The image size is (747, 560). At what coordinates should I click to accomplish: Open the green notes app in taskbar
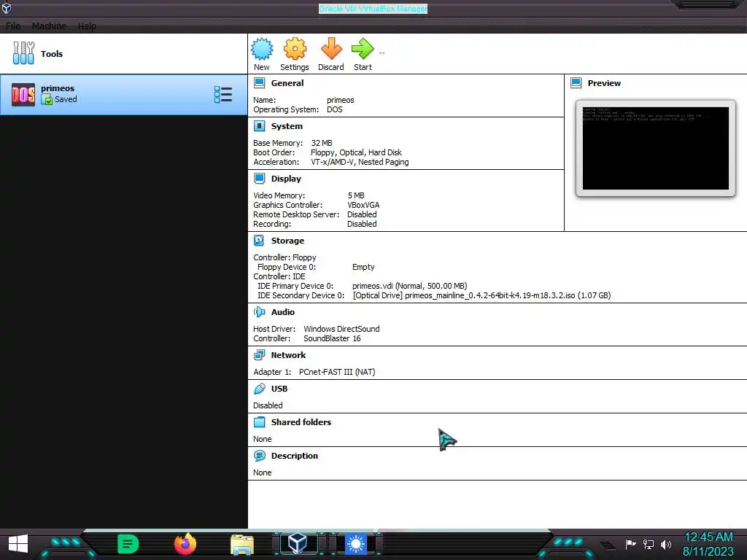(x=128, y=544)
